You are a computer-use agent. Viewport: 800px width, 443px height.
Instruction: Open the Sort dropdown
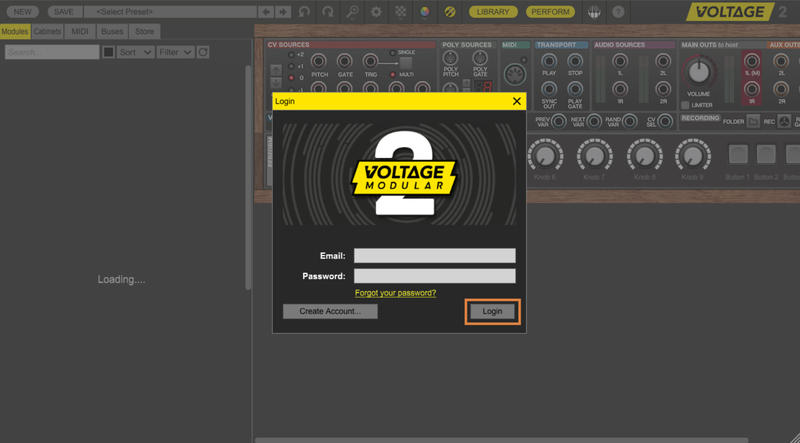pos(135,52)
